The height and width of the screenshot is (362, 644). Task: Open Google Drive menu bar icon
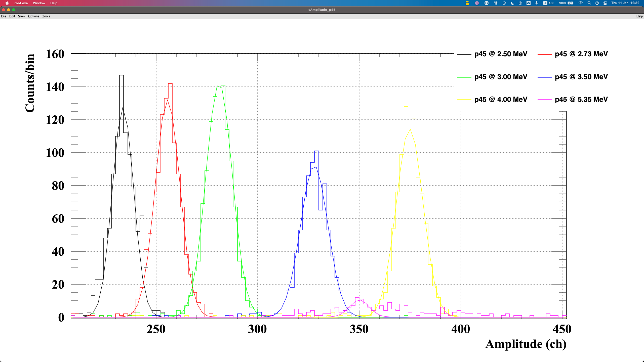529,3
